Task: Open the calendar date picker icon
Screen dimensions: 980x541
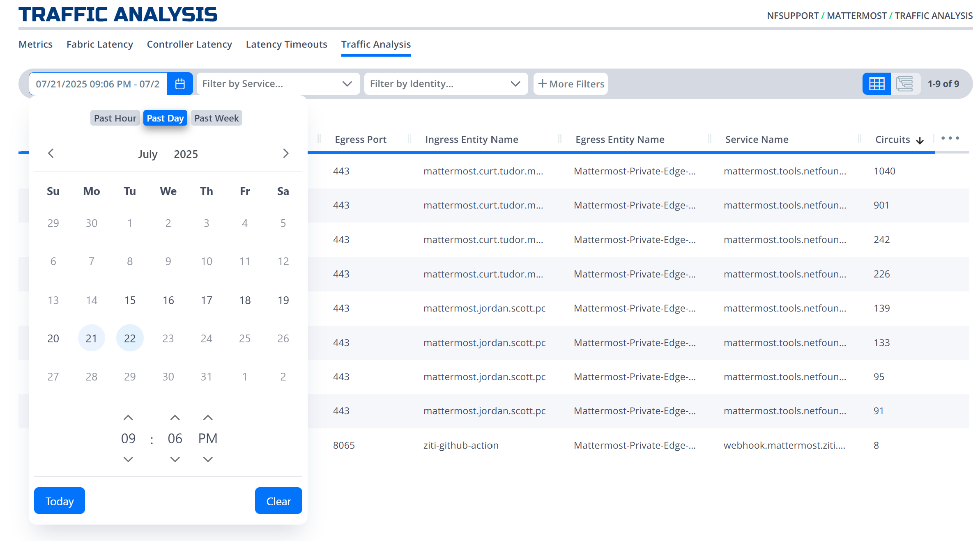Action: click(180, 84)
